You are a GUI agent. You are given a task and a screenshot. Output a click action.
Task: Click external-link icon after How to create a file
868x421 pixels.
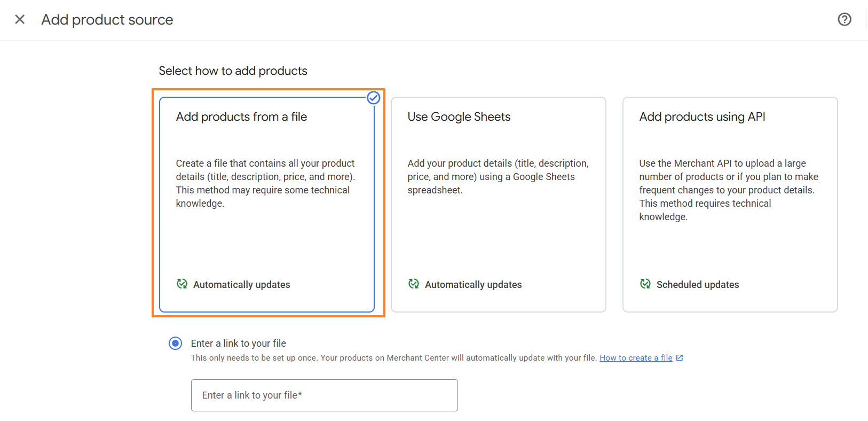[680, 358]
